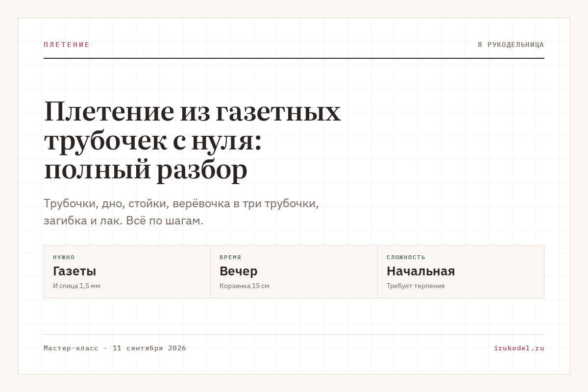588x392 pixels.
Task: Click the ВРЕМЯ label
Action: [x=230, y=257]
